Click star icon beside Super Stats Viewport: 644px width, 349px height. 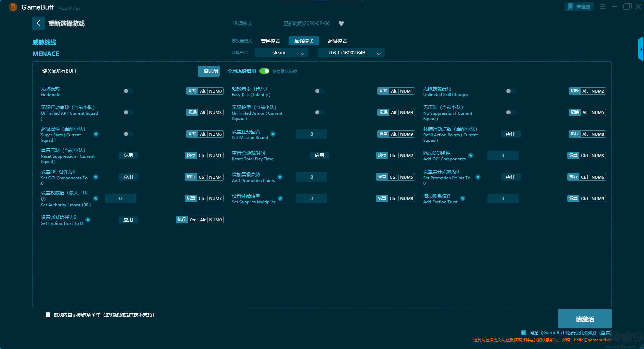click(x=96, y=134)
